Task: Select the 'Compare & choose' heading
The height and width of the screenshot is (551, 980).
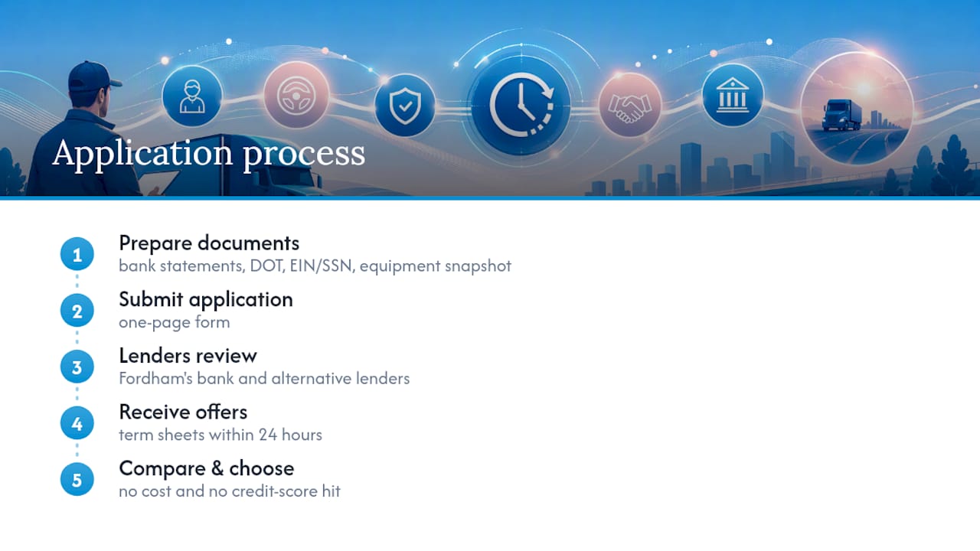Action: point(207,468)
